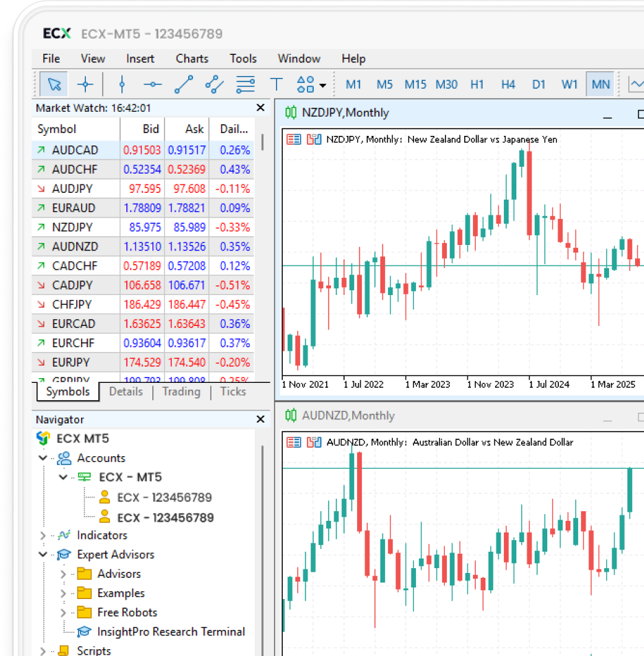
Task: Select the cursor arrow tool
Action: 54,84
